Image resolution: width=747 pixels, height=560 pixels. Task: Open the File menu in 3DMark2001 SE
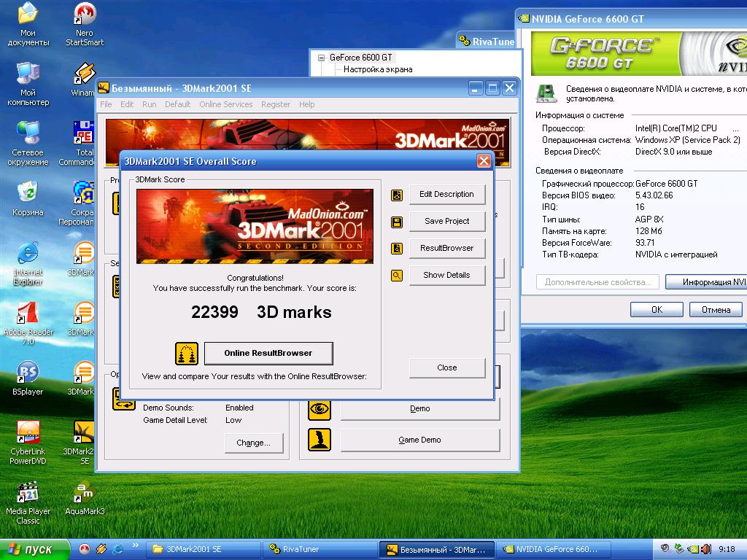(106, 104)
